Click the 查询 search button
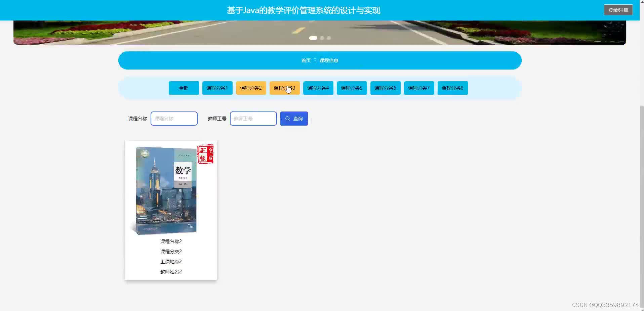This screenshot has width=644, height=311. (294, 119)
